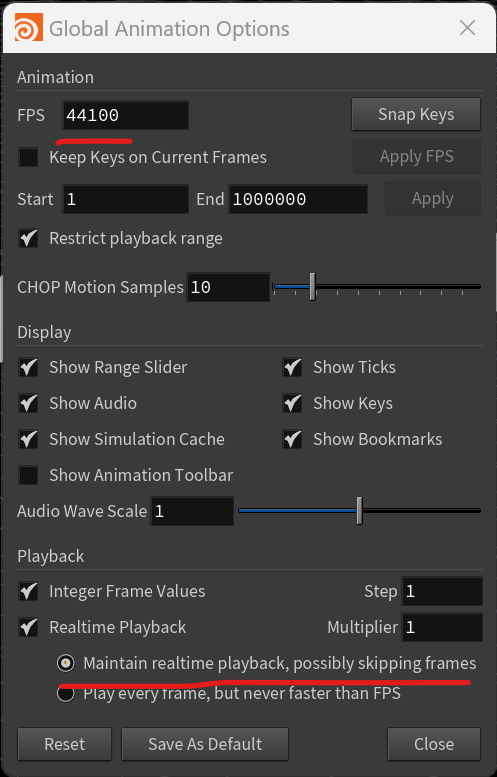Disable the Show Audio option

point(28,403)
